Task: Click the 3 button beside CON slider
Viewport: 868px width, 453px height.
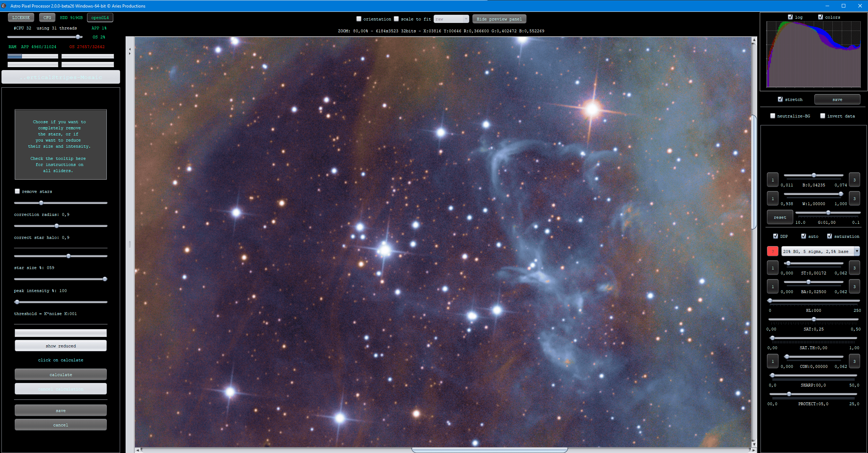Action: pos(854,361)
